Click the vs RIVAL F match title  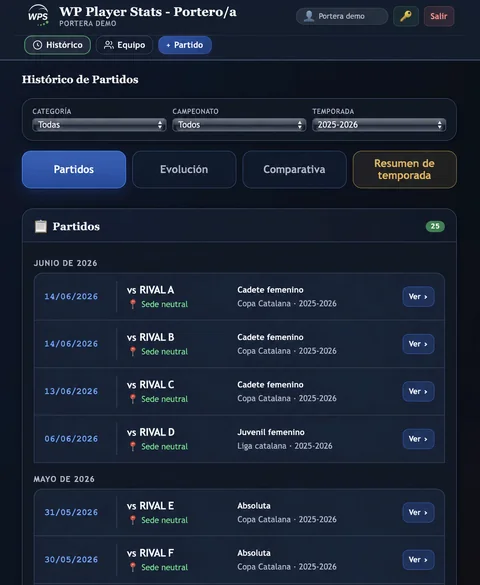tap(150, 553)
